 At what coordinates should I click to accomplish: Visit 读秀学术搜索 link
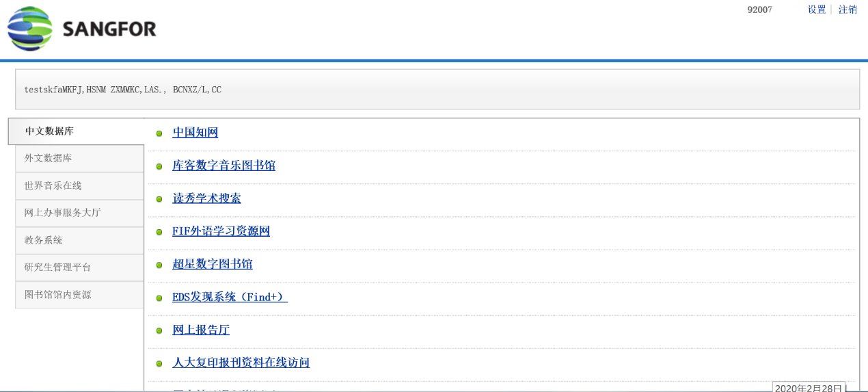click(x=206, y=198)
